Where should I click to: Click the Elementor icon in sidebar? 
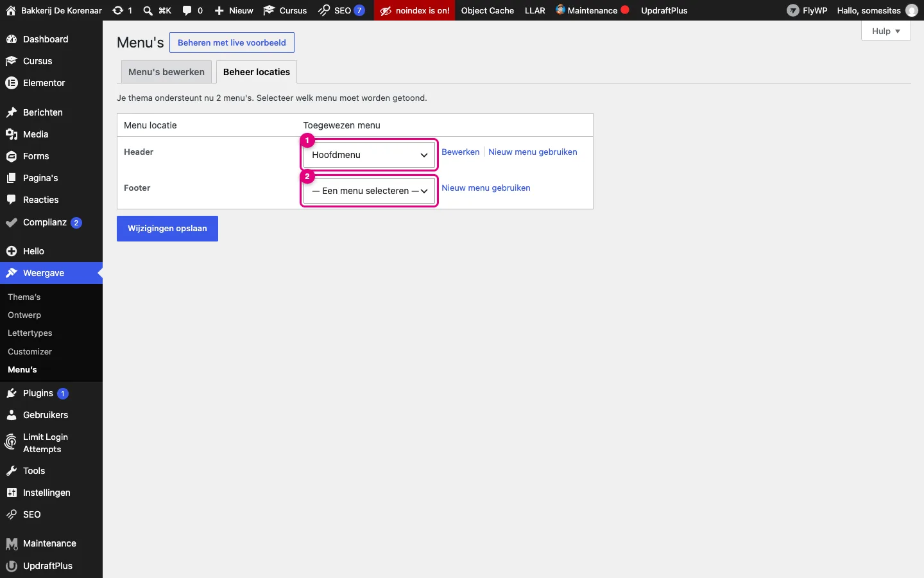tap(12, 83)
